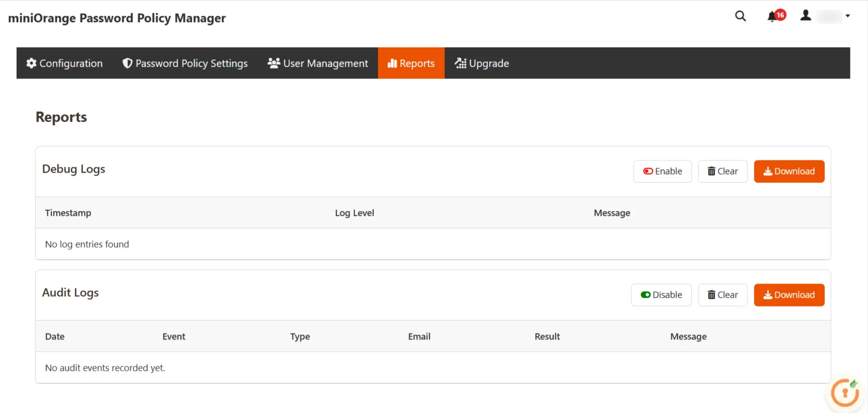868x413 pixels.
Task: Disable Audit Logs toggle
Action: click(661, 295)
